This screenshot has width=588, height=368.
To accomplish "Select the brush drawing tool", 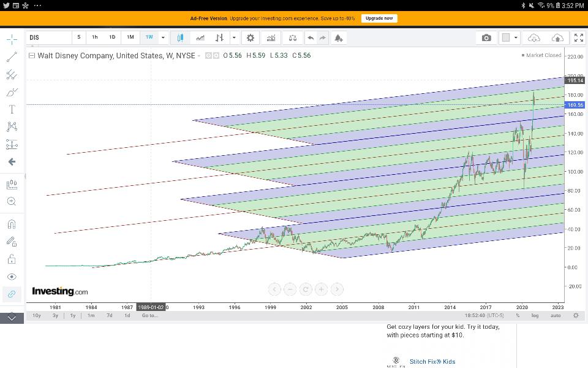I will point(12,92).
